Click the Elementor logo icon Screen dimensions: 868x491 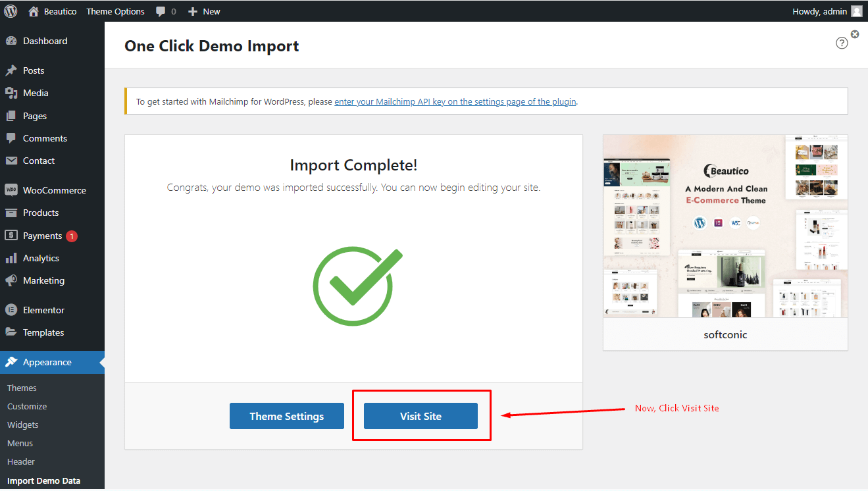11,310
